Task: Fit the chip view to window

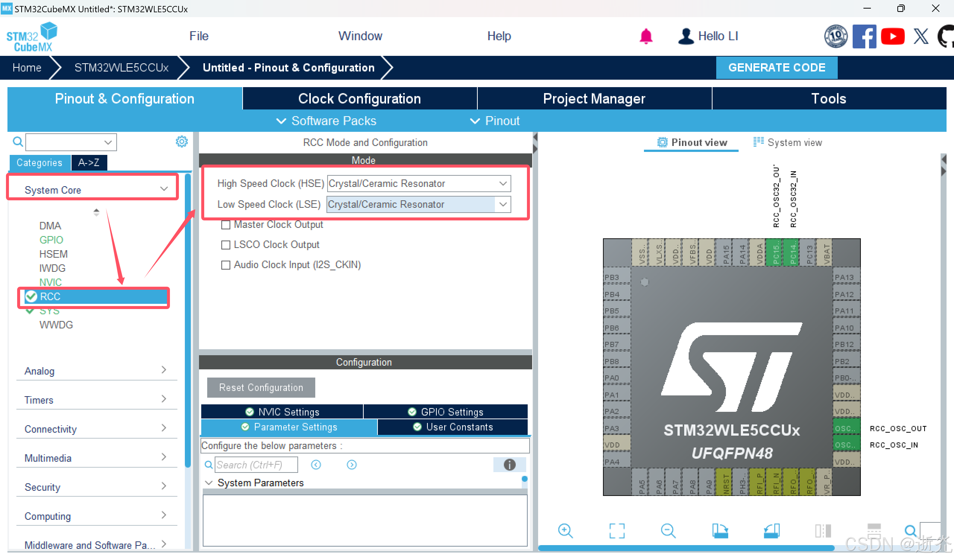Action: click(617, 531)
